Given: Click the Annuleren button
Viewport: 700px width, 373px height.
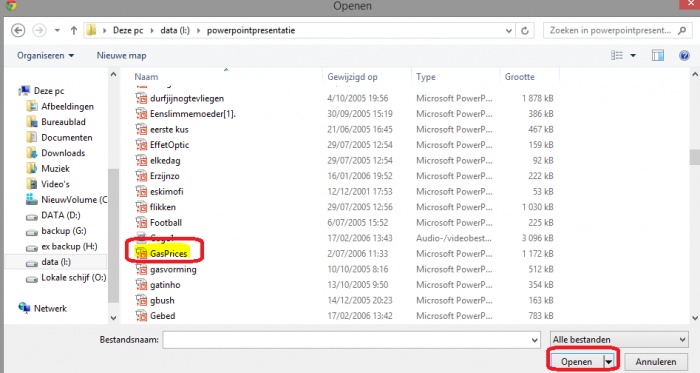Looking at the screenshot, I should 656,361.
